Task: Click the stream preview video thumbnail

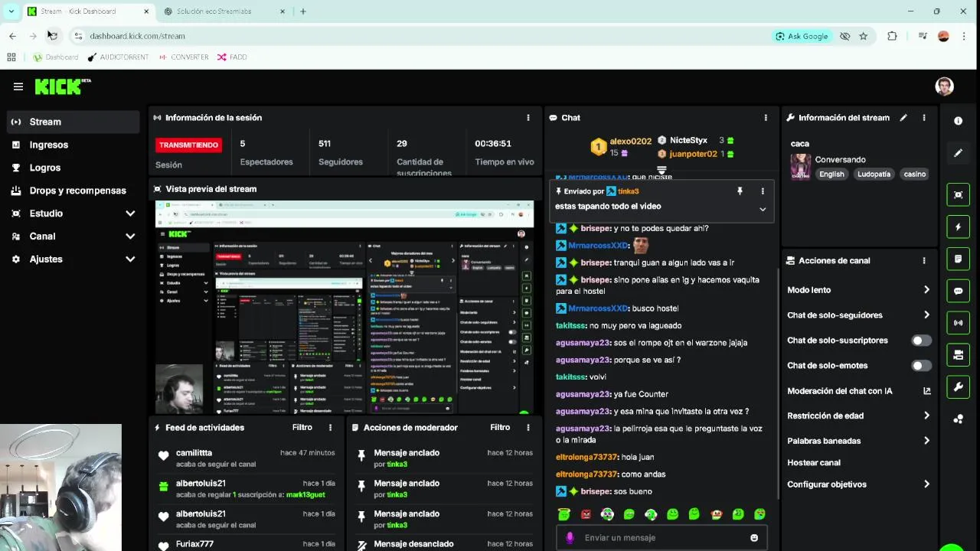Action: (x=345, y=308)
